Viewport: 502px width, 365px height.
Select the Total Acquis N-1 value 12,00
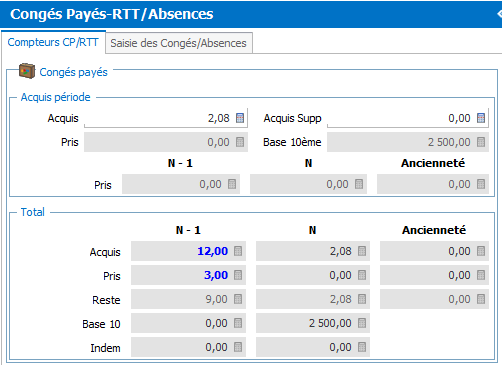213,251
